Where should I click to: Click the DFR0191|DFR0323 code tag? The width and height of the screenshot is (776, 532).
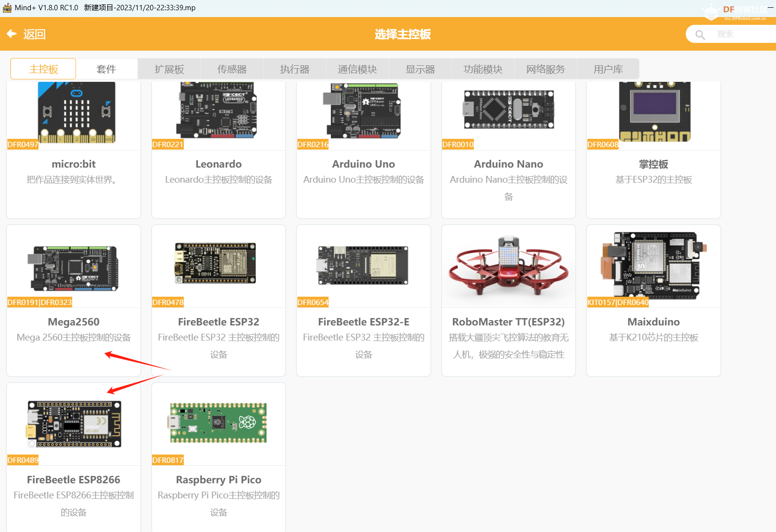pos(39,302)
